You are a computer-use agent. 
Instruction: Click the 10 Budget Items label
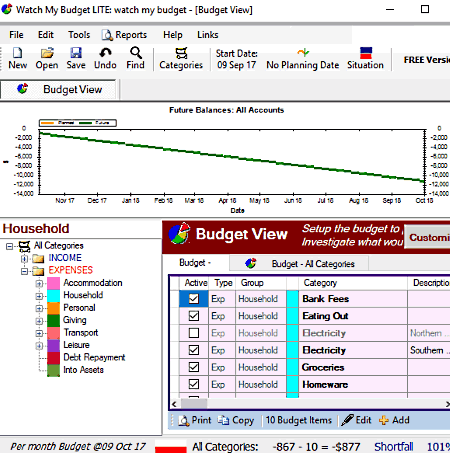coord(299,420)
